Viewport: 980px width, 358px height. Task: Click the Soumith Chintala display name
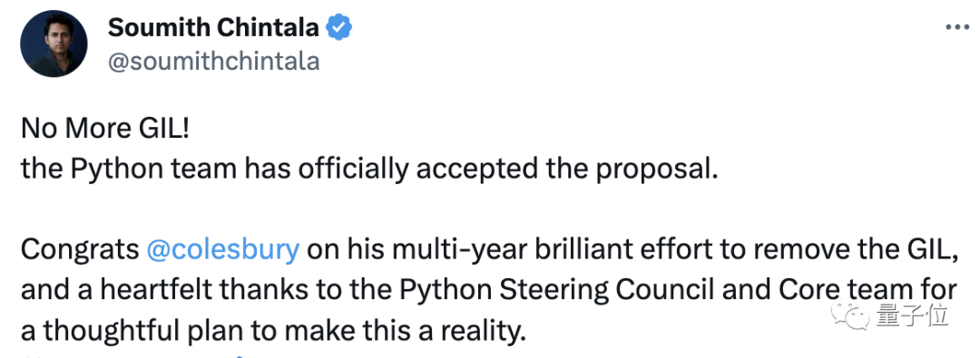click(x=214, y=27)
